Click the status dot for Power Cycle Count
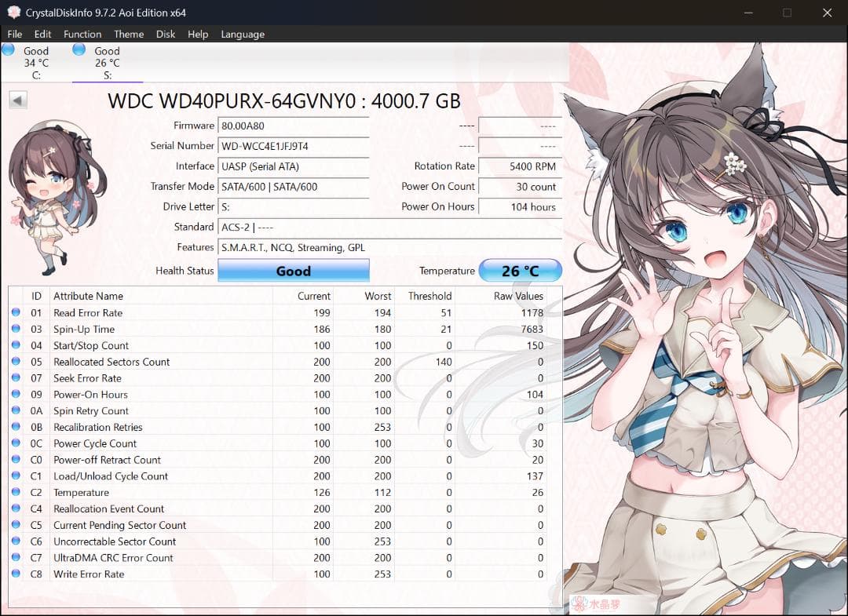 coord(16,443)
